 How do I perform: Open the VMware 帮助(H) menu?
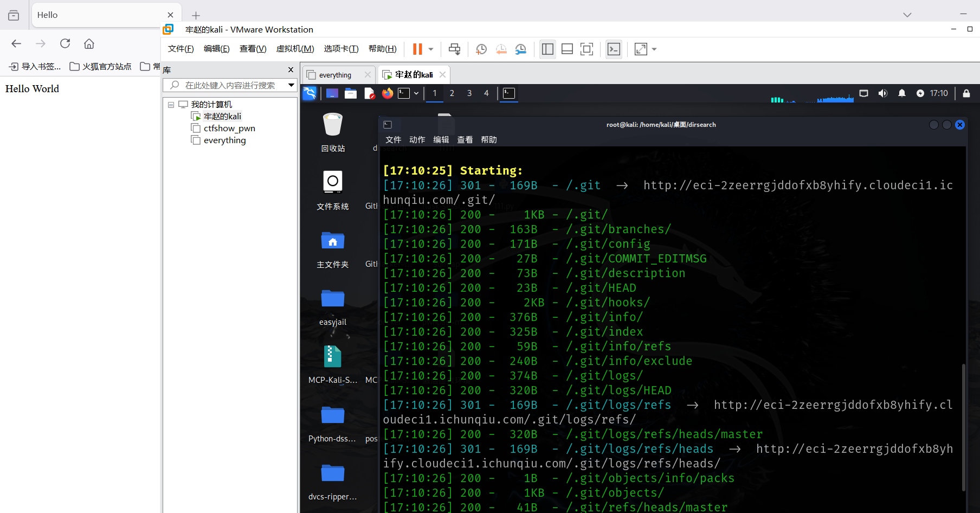coord(382,49)
